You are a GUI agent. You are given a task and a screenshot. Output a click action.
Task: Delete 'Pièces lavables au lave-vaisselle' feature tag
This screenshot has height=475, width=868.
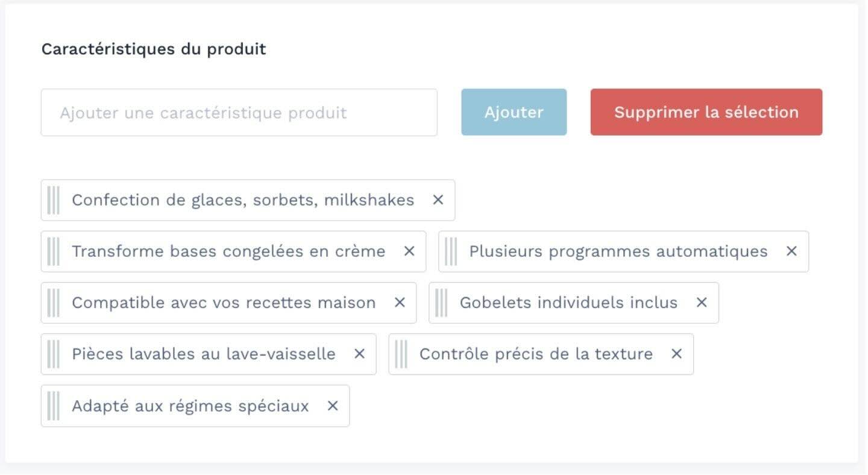point(359,354)
